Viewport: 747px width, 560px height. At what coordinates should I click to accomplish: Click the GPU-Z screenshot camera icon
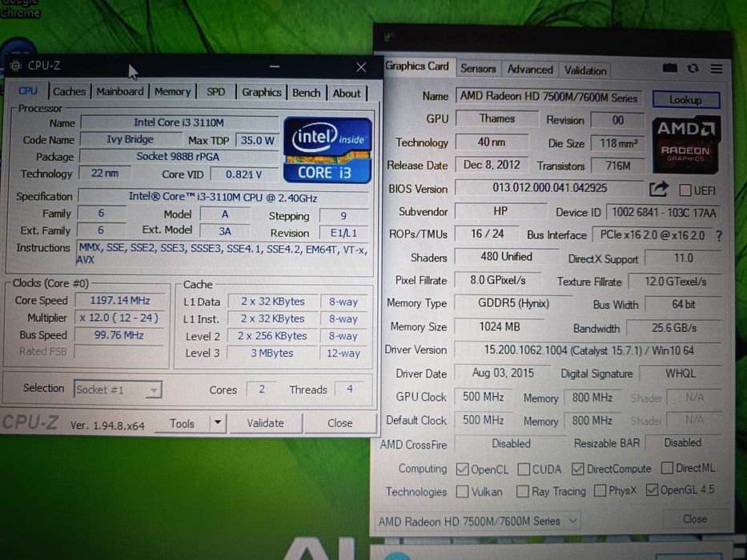tap(670, 69)
